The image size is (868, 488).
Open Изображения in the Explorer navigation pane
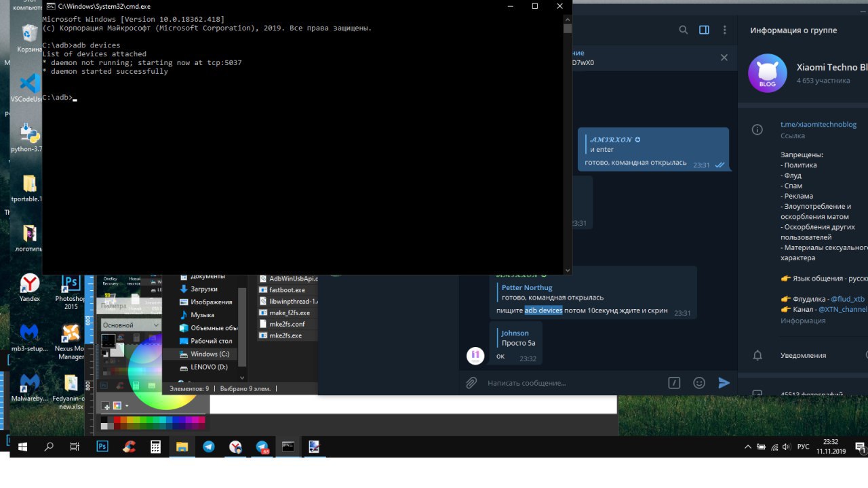click(x=206, y=302)
